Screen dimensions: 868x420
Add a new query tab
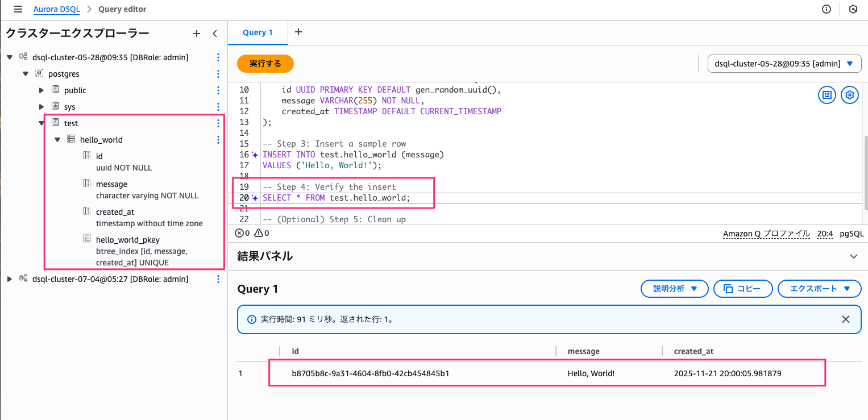298,32
